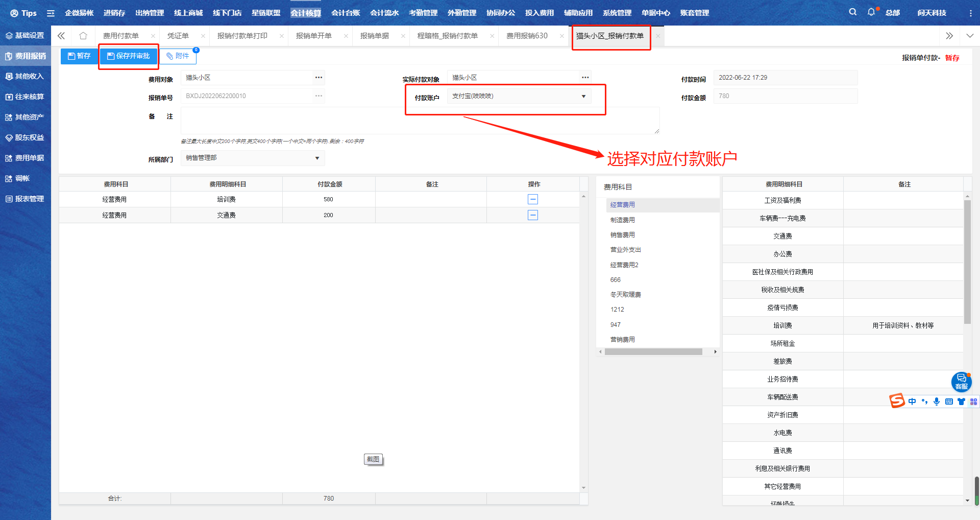Open the 所属部门 销售管理部 dropdown
This screenshot has width=980, height=520.
coord(317,158)
